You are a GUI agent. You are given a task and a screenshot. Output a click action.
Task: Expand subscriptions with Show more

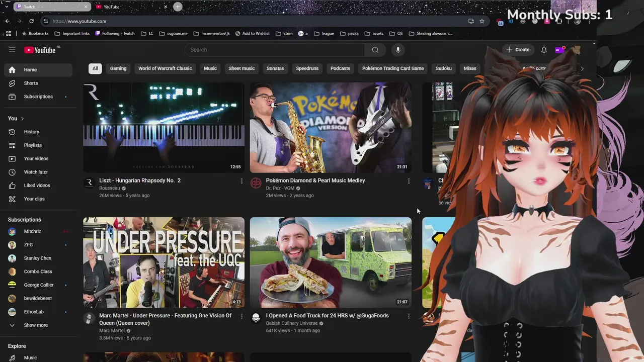38,325
